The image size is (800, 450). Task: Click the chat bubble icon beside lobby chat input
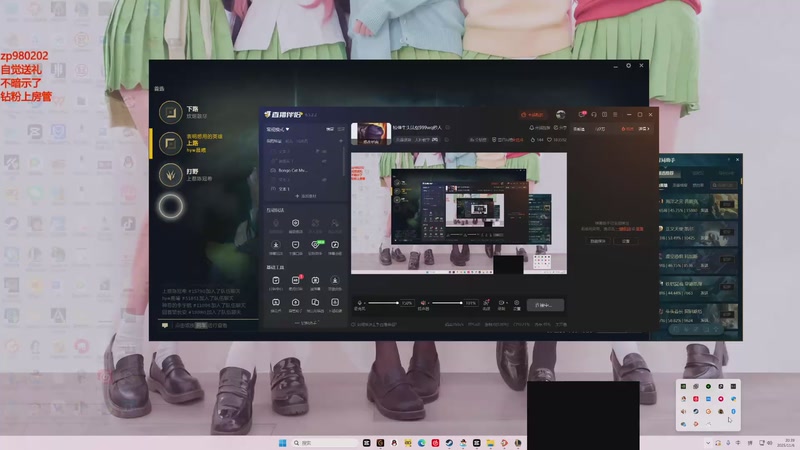(165, 325)
